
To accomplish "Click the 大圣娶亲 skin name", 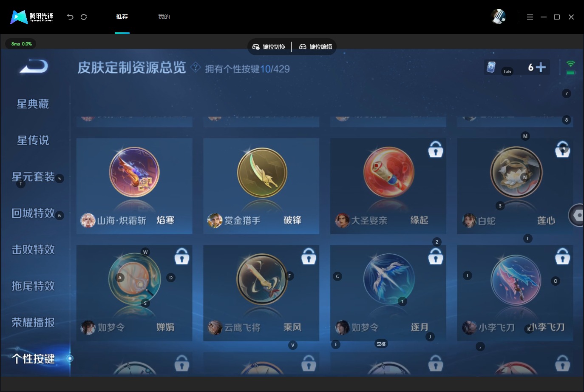I will click(x=369, y=221).
